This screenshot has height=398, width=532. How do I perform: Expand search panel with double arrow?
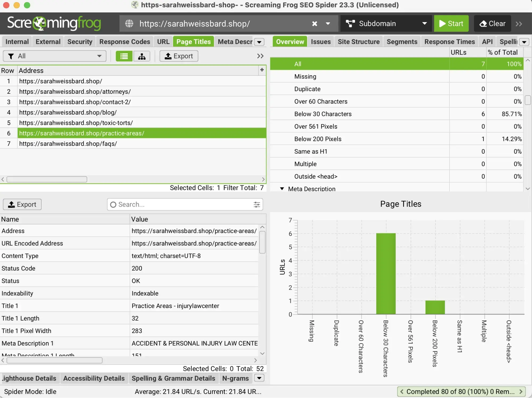(x=260, y=56)
